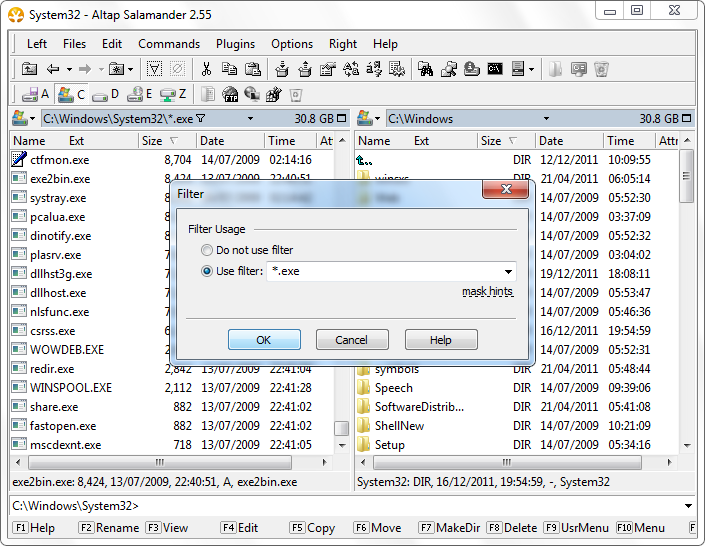
Task: Open the FTP client icon
Action: (230, 94)
